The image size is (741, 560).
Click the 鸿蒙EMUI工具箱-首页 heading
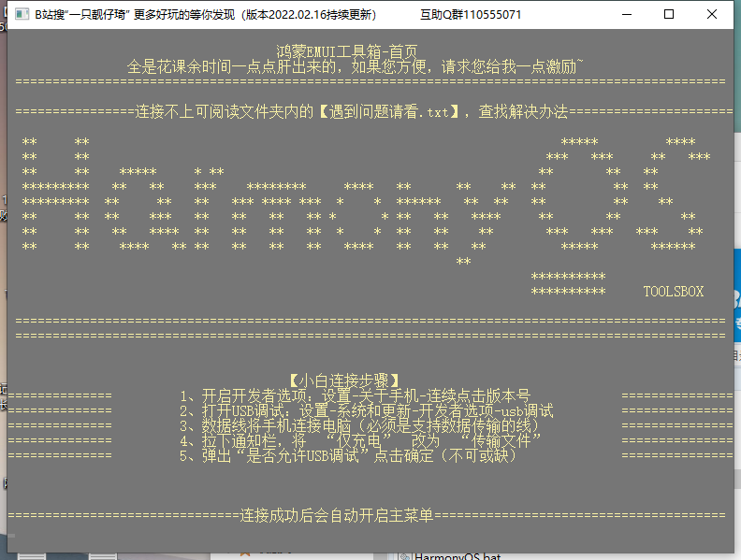pos(346,52)
